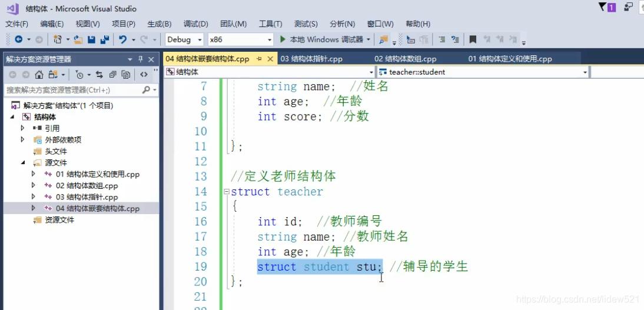Collapse the 源文件 folder node

(x=22, y=162)
